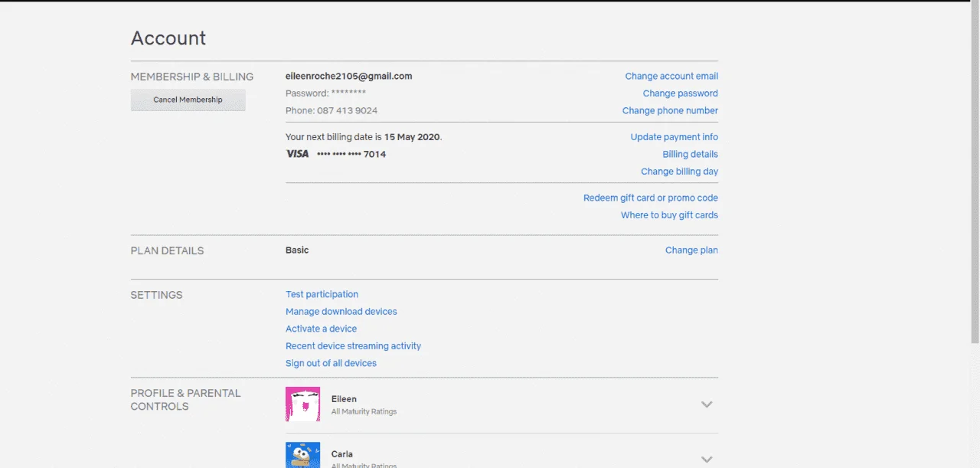Open Where to buy gift cards

pos(669,215)
